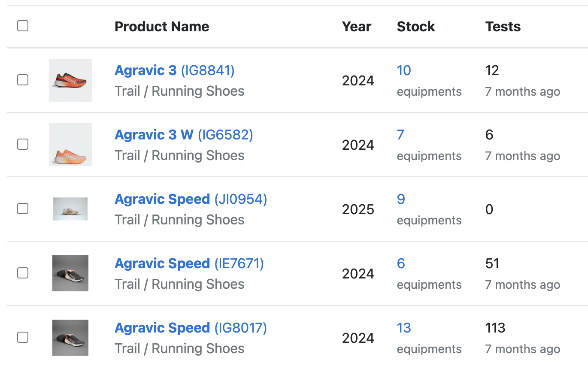Check the checkbox for Agravic 3 W (IG6582)
Viewport: 588px width, 369px height.
(22, 145)
